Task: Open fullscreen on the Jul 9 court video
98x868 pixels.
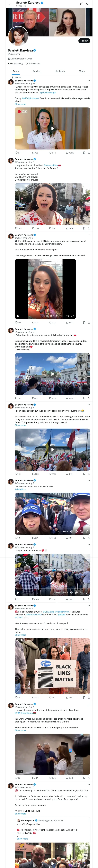Action: (72, 316)
